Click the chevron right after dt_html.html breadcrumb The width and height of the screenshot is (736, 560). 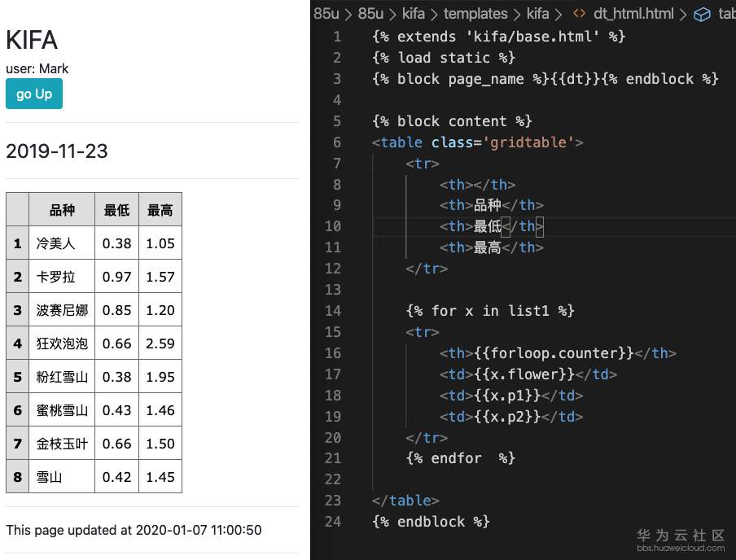click(682, 14)
